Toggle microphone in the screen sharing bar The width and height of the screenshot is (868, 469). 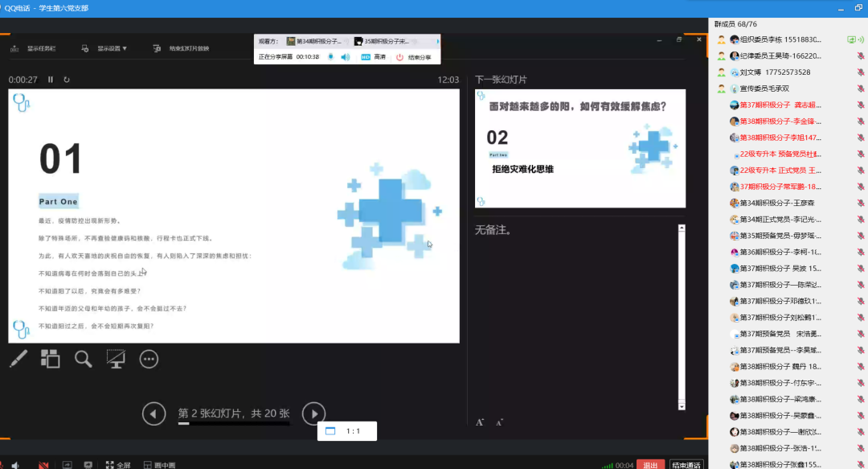point(330,57)
